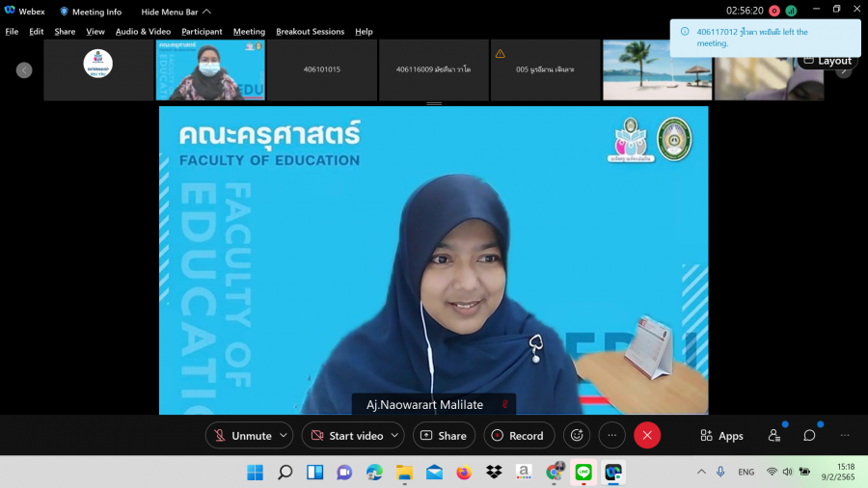Expand video options arrow beside Start video
The image size is (868, 488).
coord(395,436)
